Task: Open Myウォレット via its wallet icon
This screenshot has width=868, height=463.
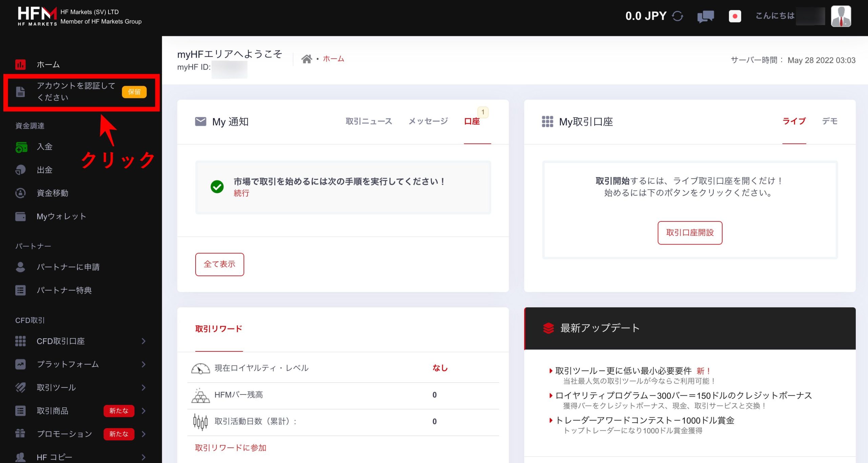Action: (x=21, y=216)
